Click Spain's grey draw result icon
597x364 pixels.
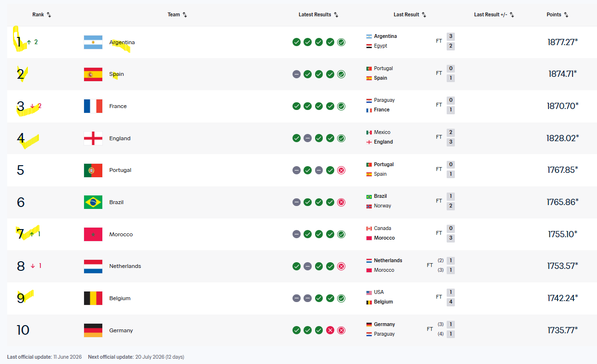point(296,74)
